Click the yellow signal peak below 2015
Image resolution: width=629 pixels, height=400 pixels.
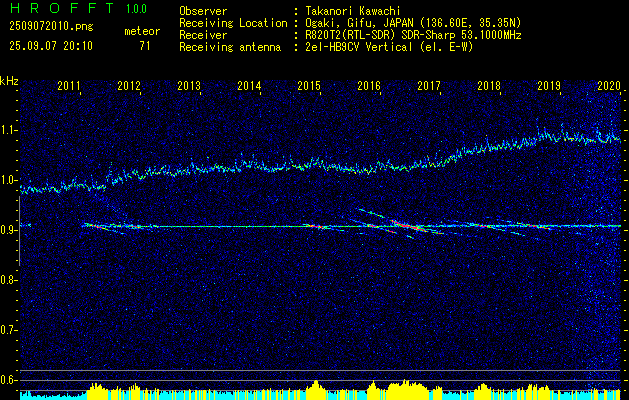point(316,388)
